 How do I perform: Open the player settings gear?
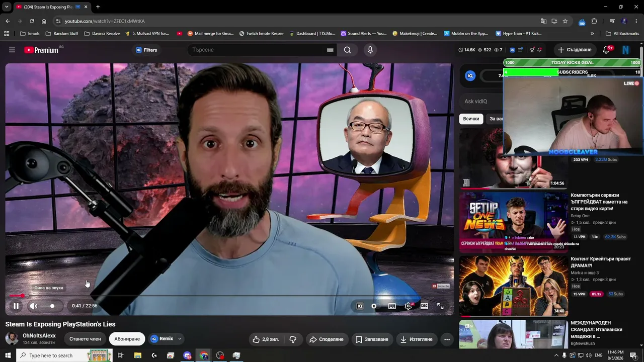(x=408, y=306)
